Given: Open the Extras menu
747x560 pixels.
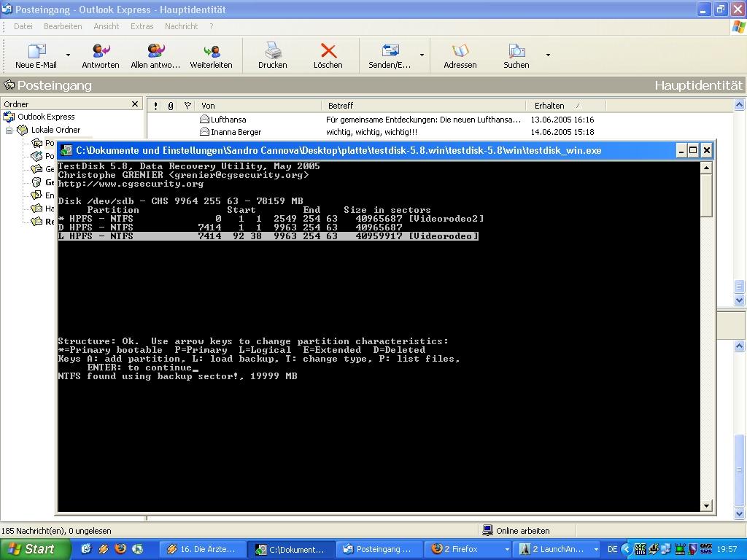Looking at the screenshot, I should [142, 26].
